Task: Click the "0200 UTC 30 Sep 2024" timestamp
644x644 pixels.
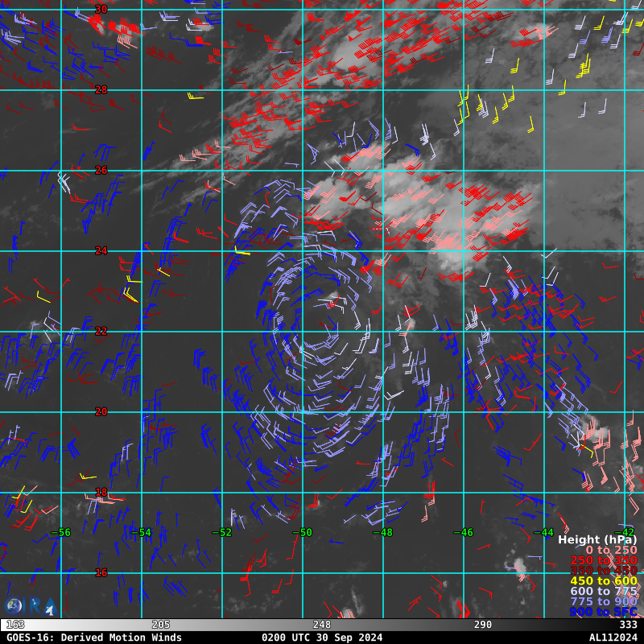Action: (322, 638)
